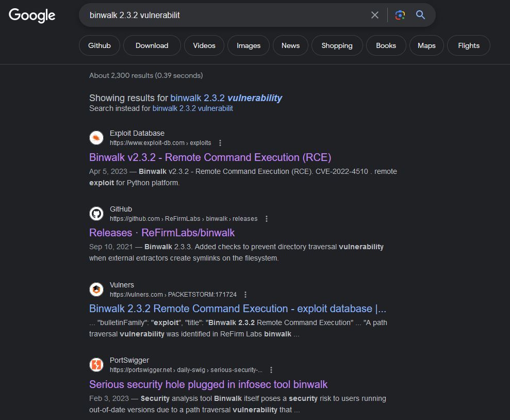Open Google Lens image search

(400, 15)
